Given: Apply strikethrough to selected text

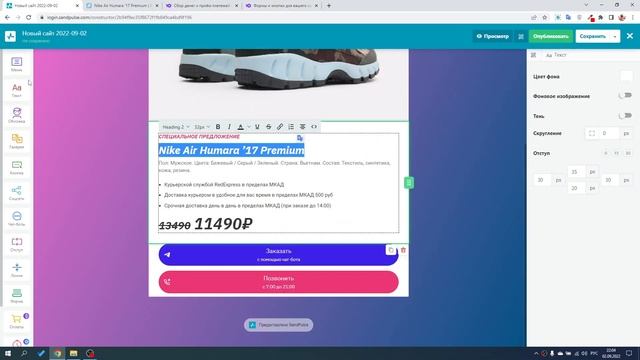Looking at the screenshot, I should [x=268, y=127].
